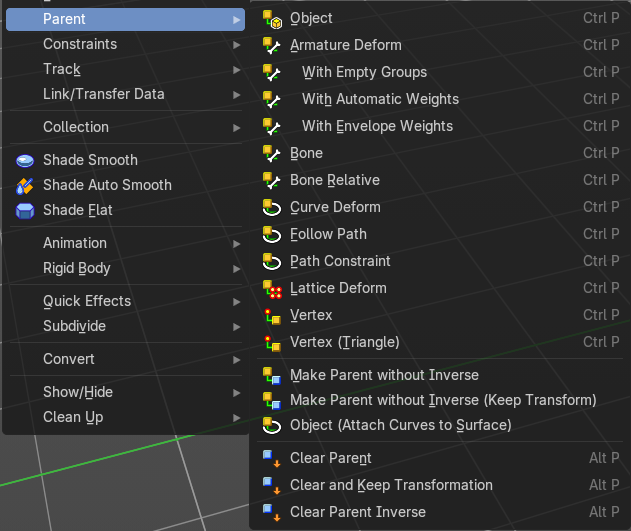Expand the Track submenu arrow
This screenshot has height=531, width=631.
click(x=237, y=70)
